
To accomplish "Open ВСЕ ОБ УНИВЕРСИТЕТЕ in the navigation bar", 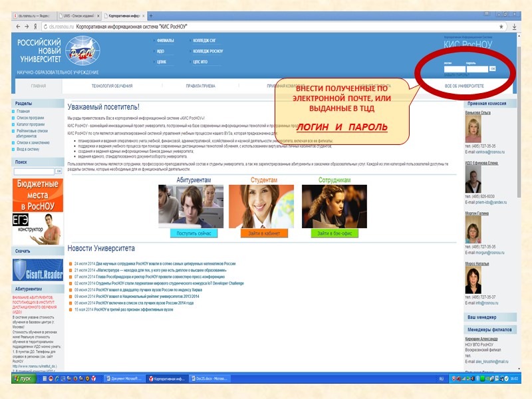I will 464,86.
